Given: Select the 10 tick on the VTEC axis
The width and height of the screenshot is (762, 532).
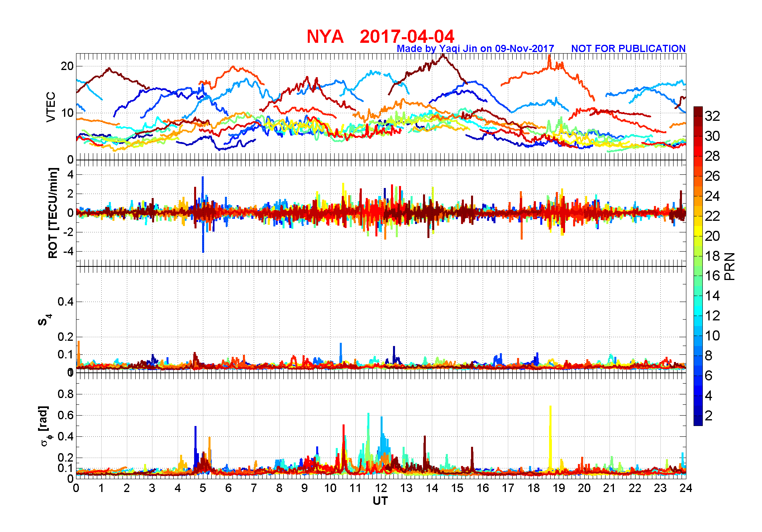Looking at the screenshot, I should (x=67, y=113).
